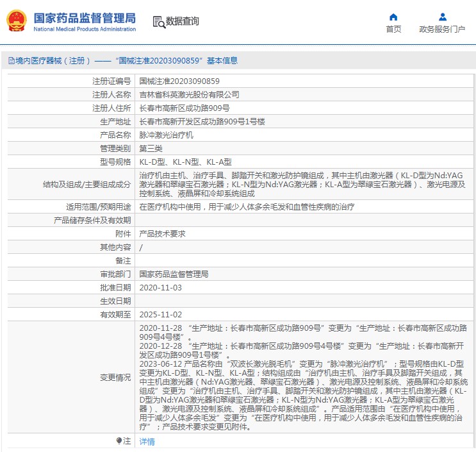Select 第三类 management category value
This screenshot has height=452, width=476.
tap(151, 148)
